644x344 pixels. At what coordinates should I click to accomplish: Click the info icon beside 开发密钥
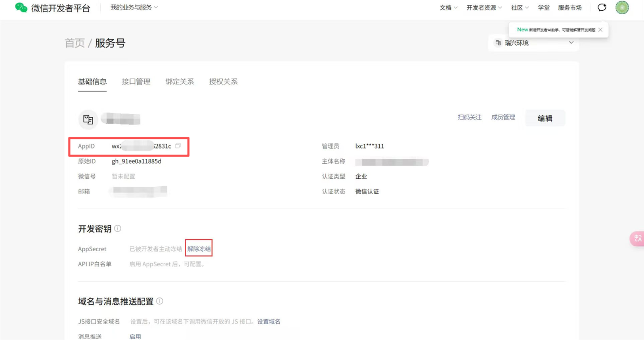[x=118, y=229]
